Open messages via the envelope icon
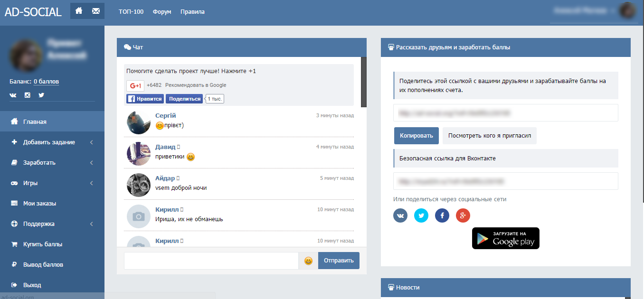644x299 pixels. (96, 11)
